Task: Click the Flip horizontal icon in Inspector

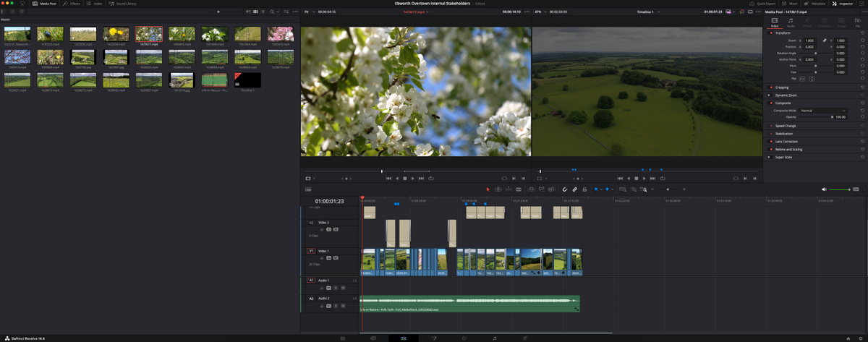Action: [x=802, y=78]
